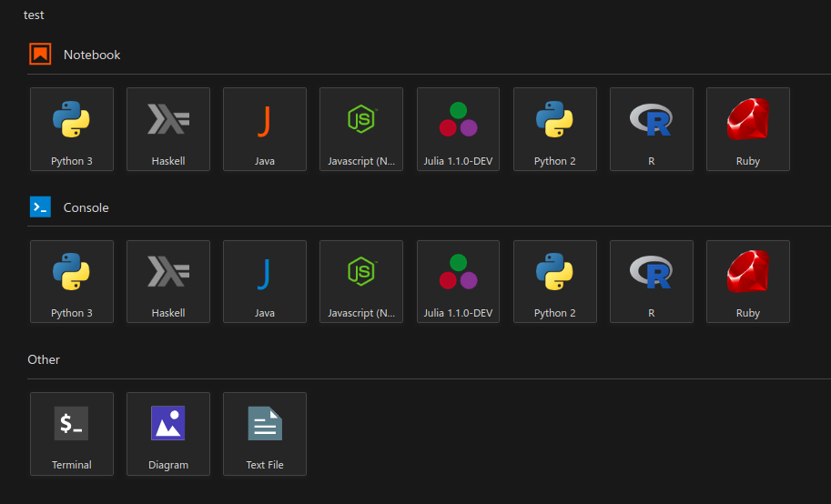Click the blue Console section icon
Viewport: 831px width, 504px height.
(x=40, y=207)
